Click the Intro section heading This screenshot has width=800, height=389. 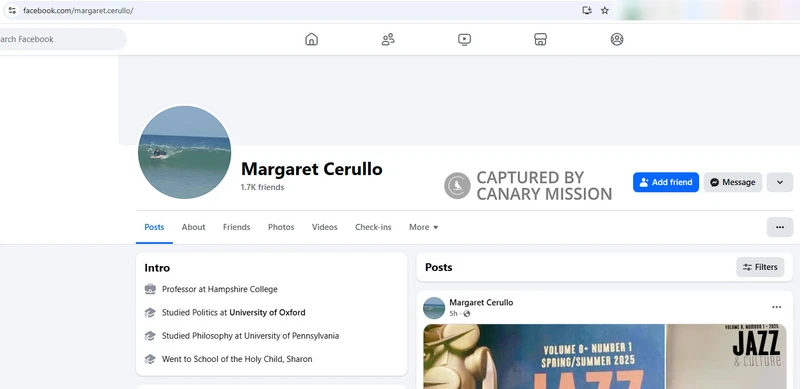click(157, 268)
